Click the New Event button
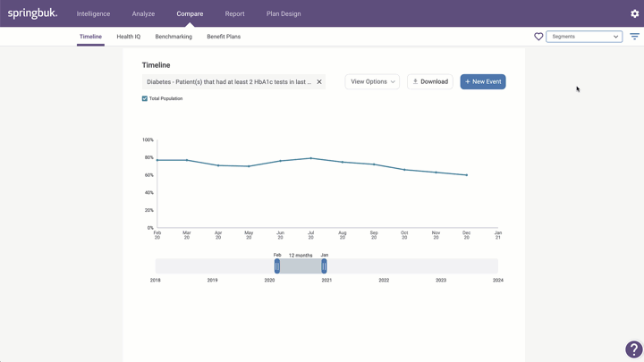 (483, 81)
